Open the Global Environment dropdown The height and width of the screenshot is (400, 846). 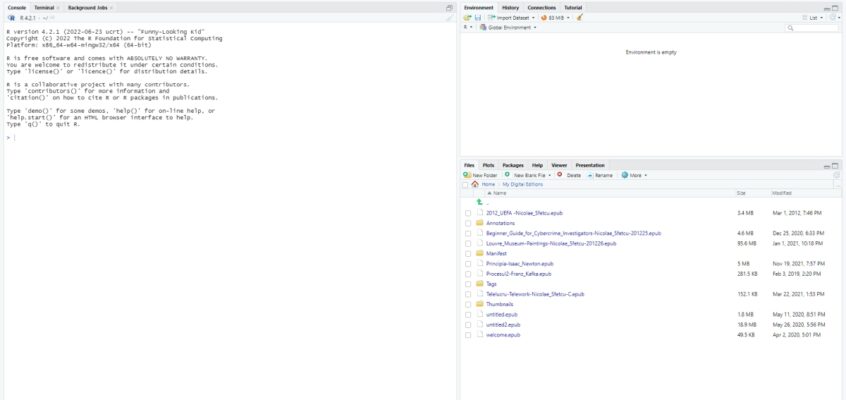pyautogui.click(x=508, y=28)
